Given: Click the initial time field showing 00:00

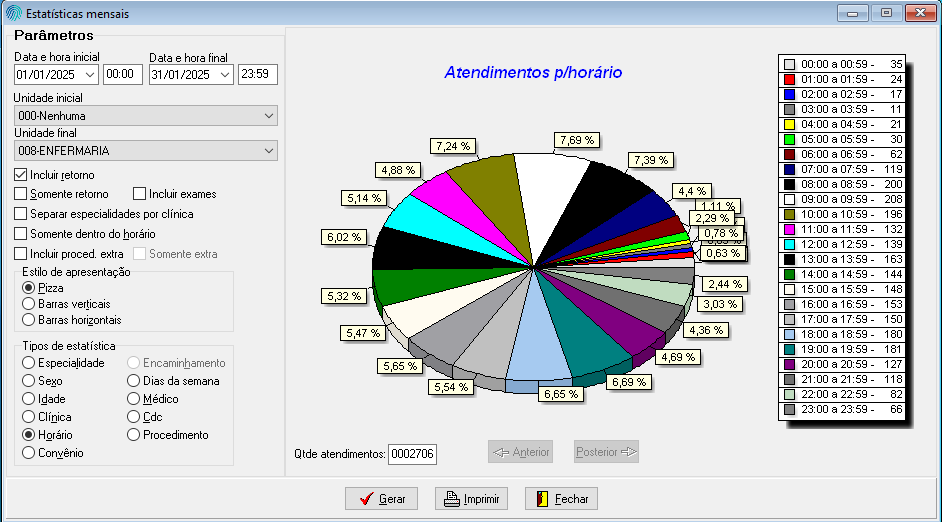Looking at the screenshot, I should click(x=123, y=75).
